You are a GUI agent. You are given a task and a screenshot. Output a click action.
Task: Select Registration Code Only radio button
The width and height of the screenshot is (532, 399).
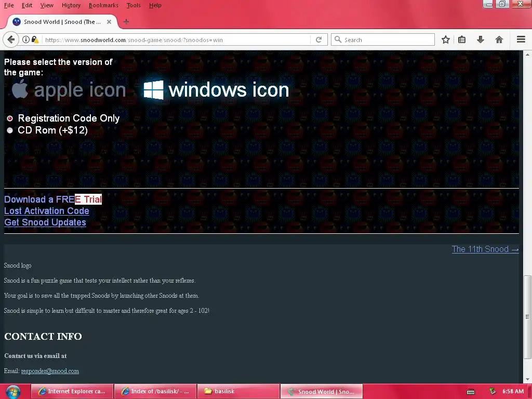coord(10,118)
